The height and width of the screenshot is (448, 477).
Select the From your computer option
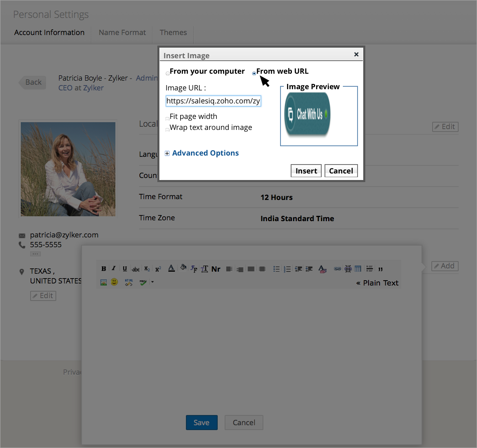coord(168,74)
